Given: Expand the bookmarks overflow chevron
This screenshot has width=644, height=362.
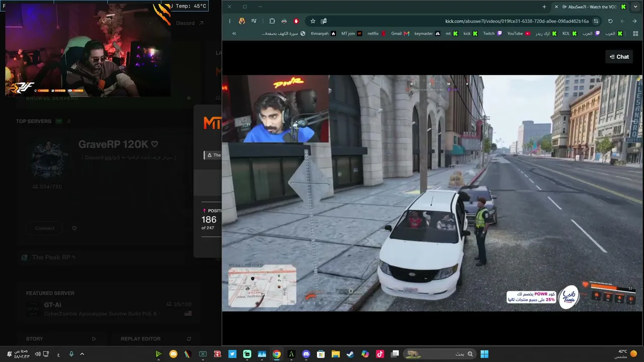Looking at the screenshot, I should coord(234,34).
